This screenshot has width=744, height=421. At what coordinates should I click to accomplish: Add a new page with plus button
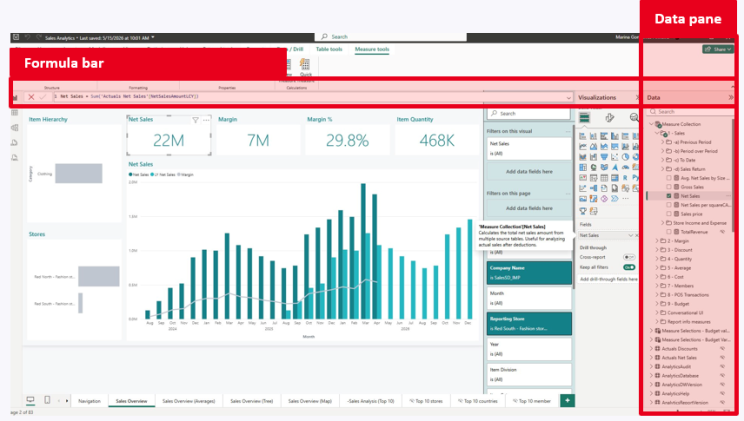tap(567, 401)
